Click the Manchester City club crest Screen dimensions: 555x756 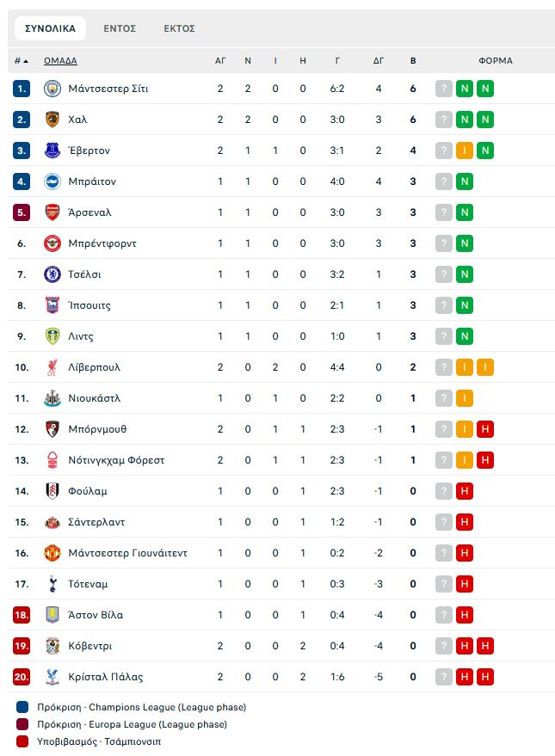coord(52,89)
